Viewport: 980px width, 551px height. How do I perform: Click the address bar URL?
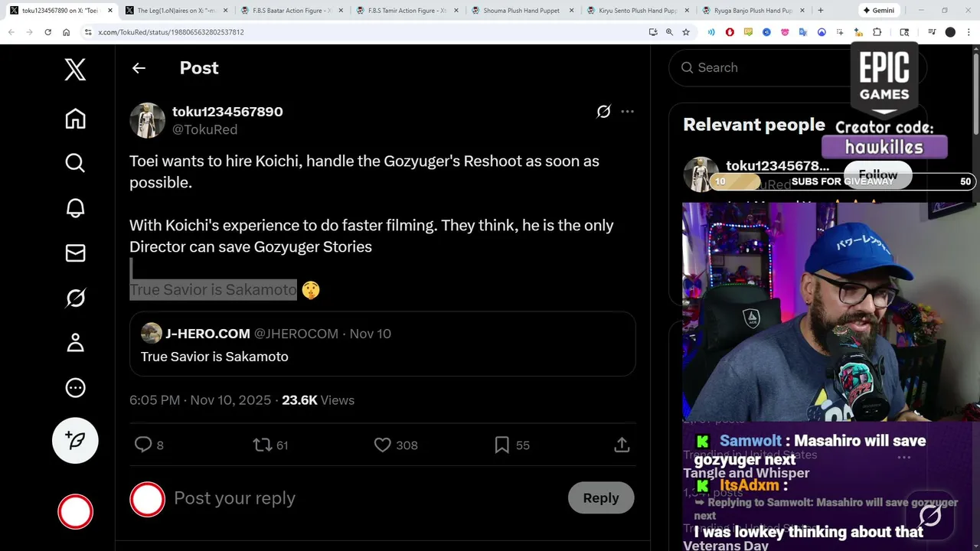point(171,32)
